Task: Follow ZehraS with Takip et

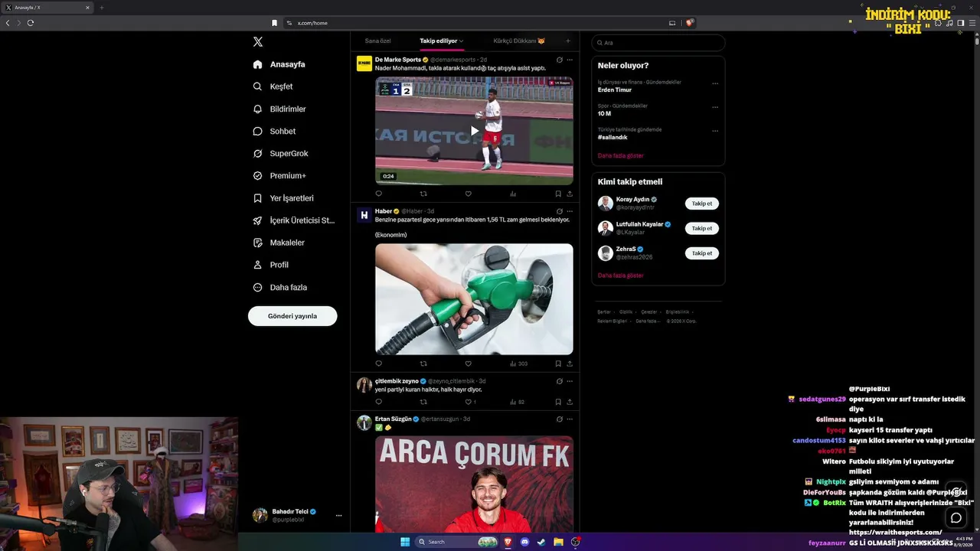Action: point(702,253)
